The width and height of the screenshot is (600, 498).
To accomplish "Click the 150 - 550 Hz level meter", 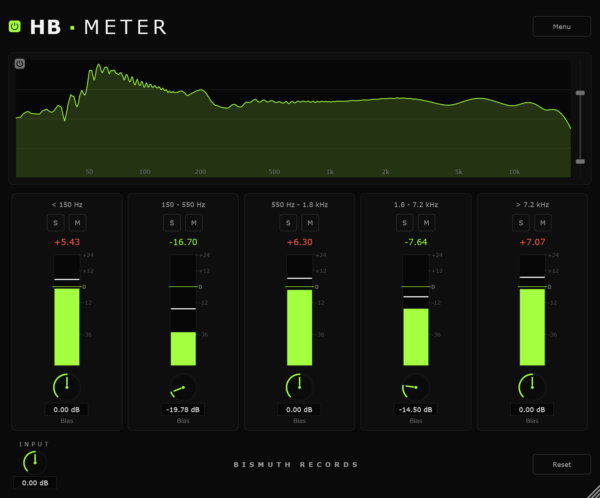I will click(x=183, y=310).
